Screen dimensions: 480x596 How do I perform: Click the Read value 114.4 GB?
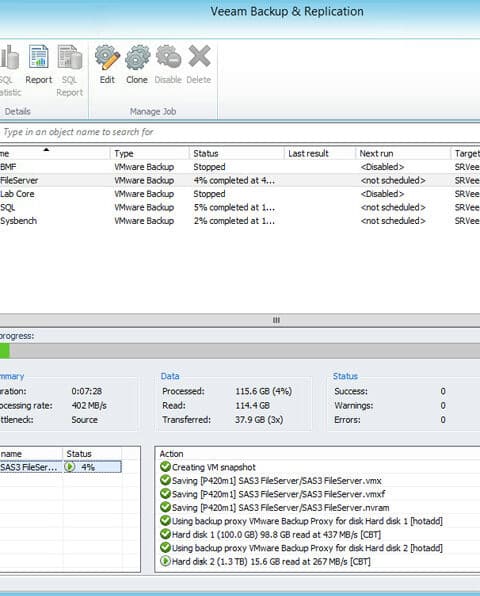[x=252, y=406]
